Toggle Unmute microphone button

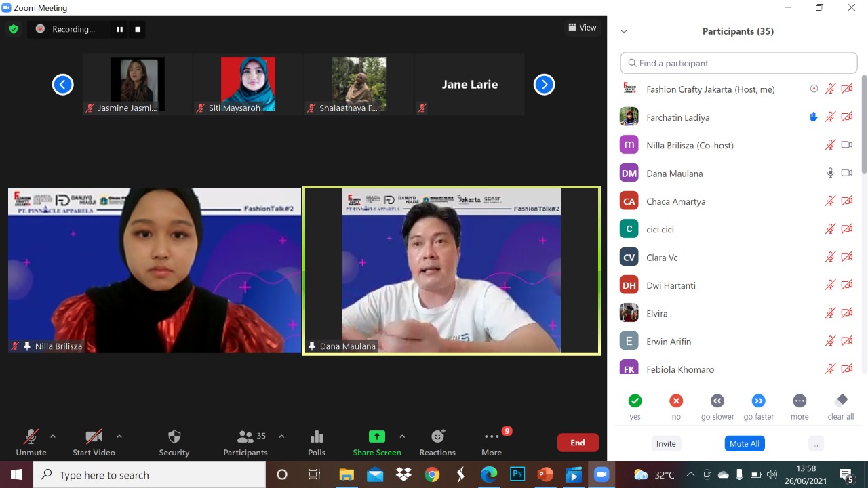[x=31, y=442]
